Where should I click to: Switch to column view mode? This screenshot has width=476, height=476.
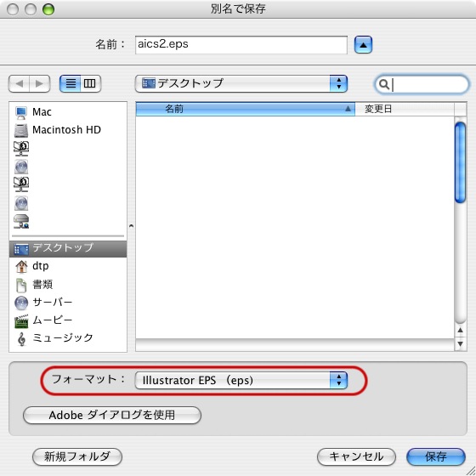tap(90, 83)
